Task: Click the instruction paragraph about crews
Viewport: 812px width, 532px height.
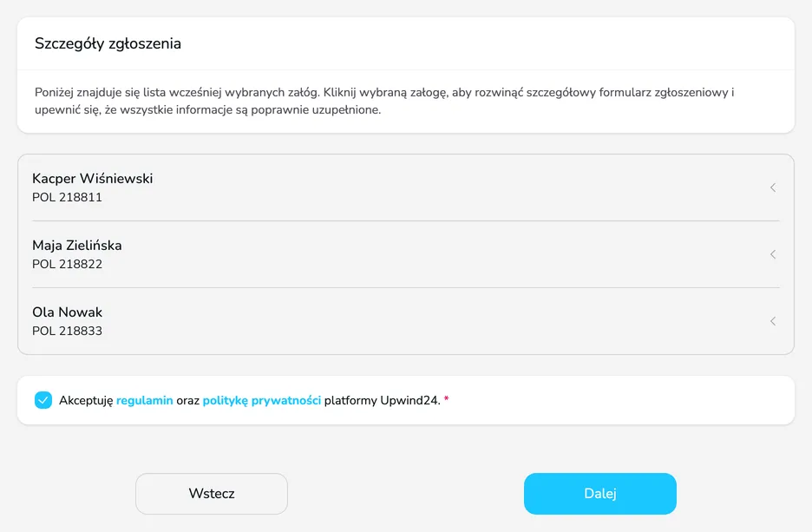Action: point(384,101)
